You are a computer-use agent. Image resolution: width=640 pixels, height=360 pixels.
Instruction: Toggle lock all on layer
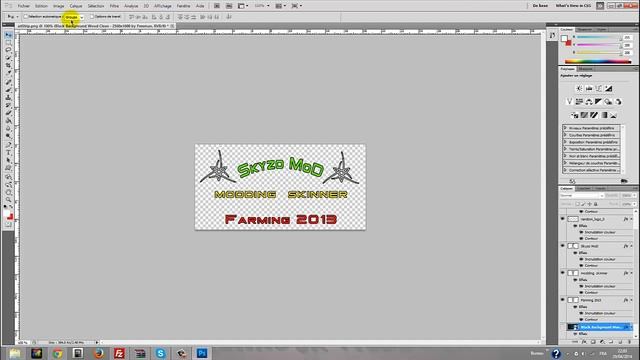click(x=596, y=204)
